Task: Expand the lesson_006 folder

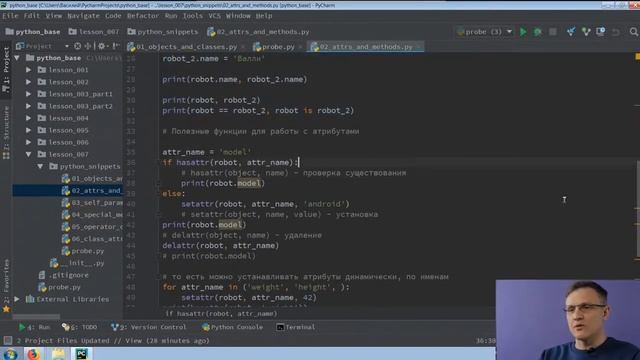Action: [29, 142]
